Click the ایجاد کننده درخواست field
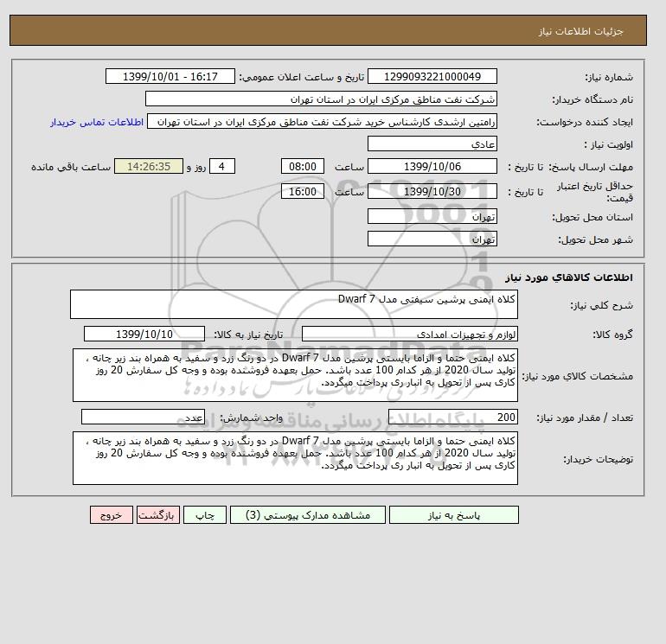This screenshot has height=644, width=666. coord(322,121)
